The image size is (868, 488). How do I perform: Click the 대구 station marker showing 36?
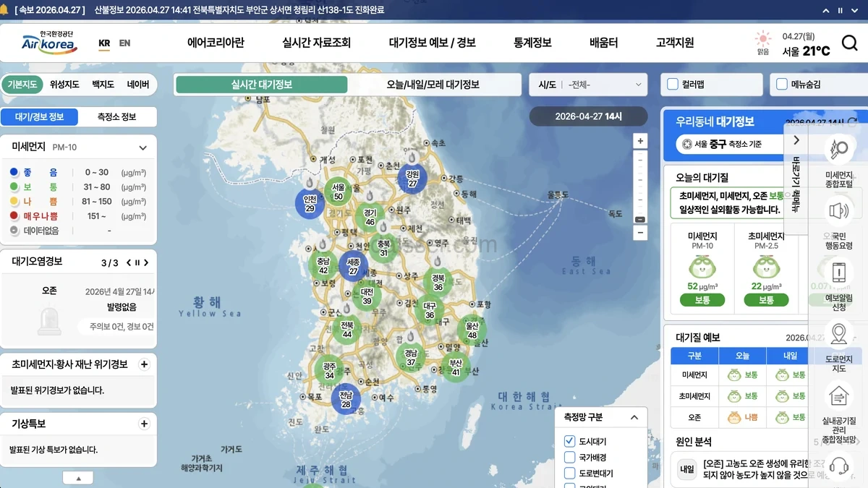point(430,310)
